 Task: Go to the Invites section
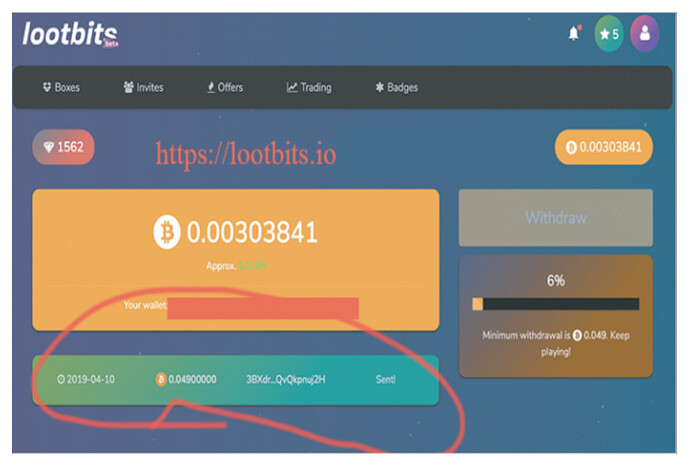point(143,87)
